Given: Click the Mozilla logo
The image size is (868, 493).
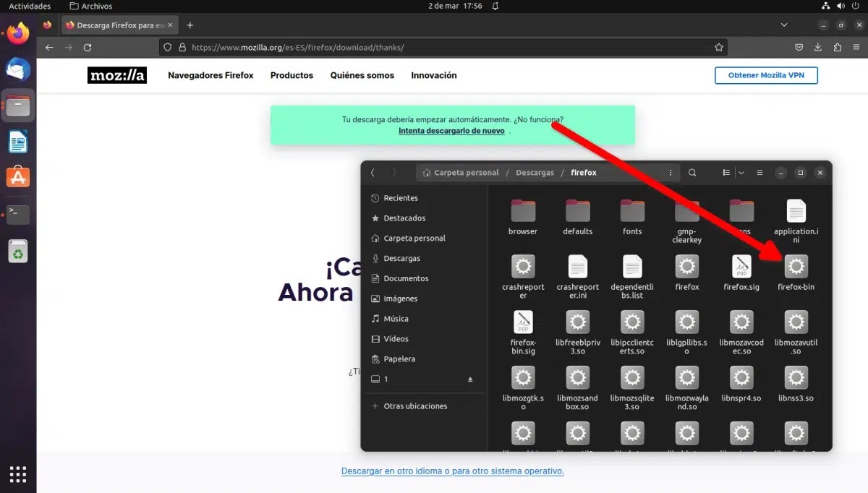Looking at the screenshot, I should tap(117, 75).
